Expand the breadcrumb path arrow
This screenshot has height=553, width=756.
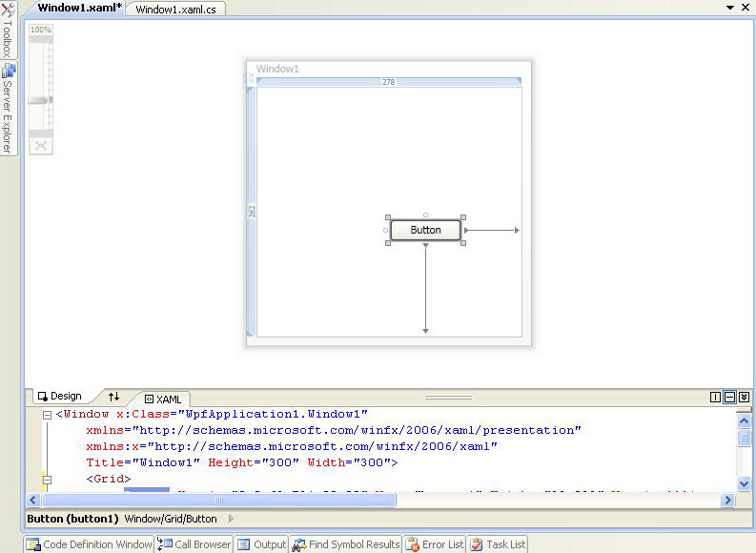[231, 519]
